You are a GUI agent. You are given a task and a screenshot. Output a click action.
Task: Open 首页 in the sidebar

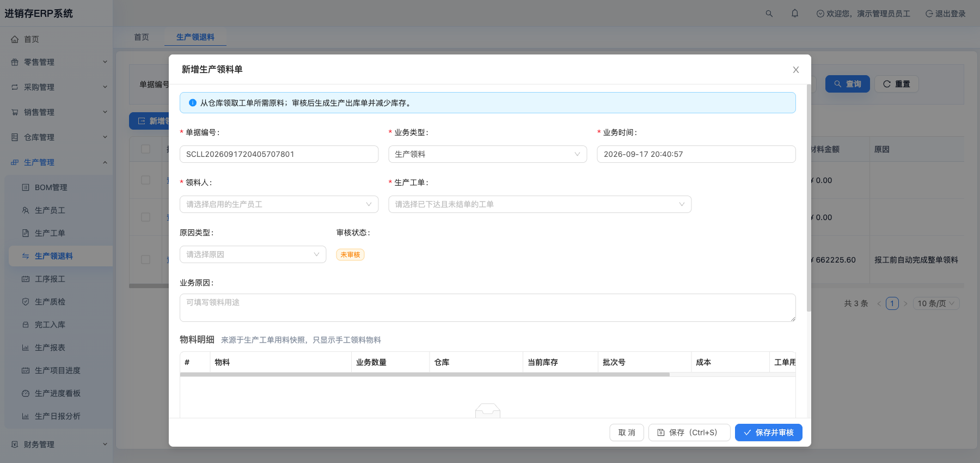click(x=57, y=39)
